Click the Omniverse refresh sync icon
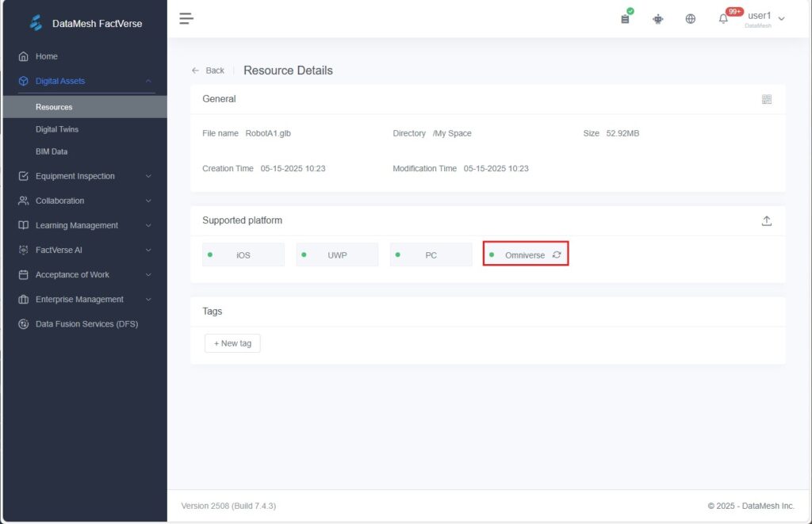 557,254
